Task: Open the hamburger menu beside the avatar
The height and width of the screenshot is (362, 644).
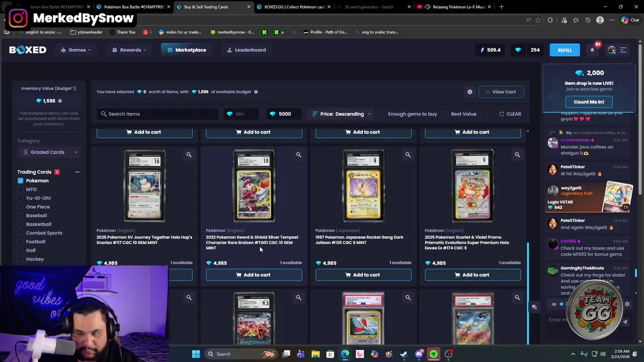Action: pos(623,50)
